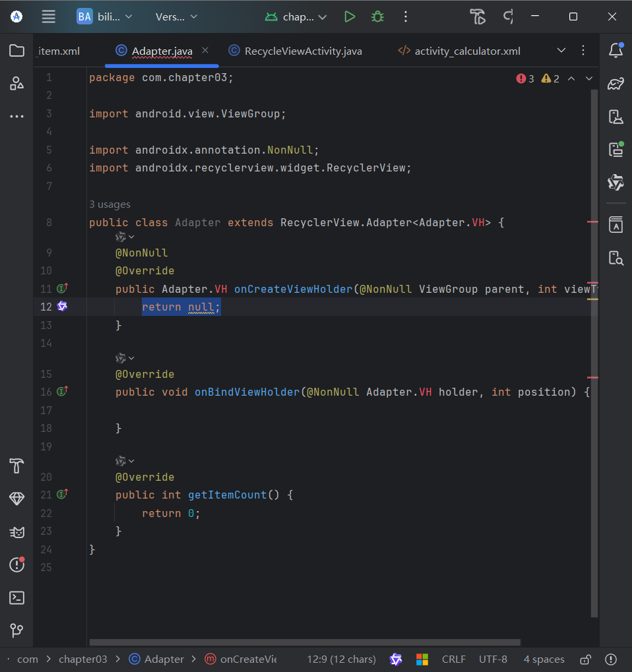Open the Logcat cat tool window
The height and width of the screenshot is (672, 632).
coord(16,532)
